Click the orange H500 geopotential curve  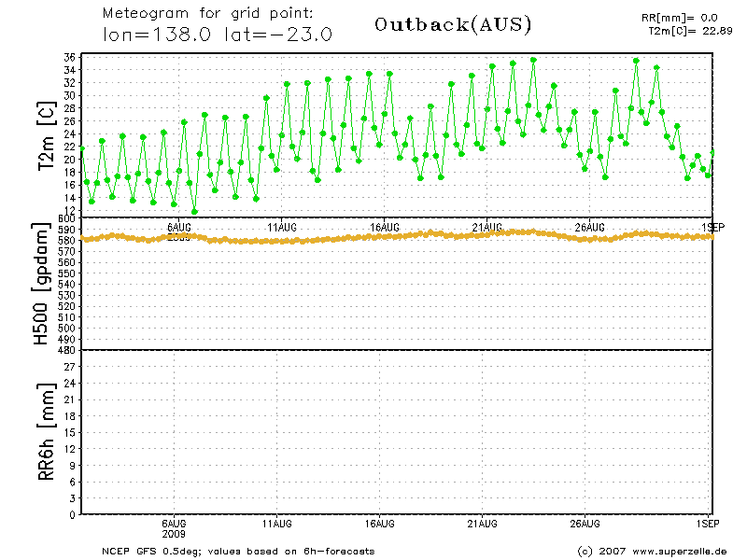398,236
